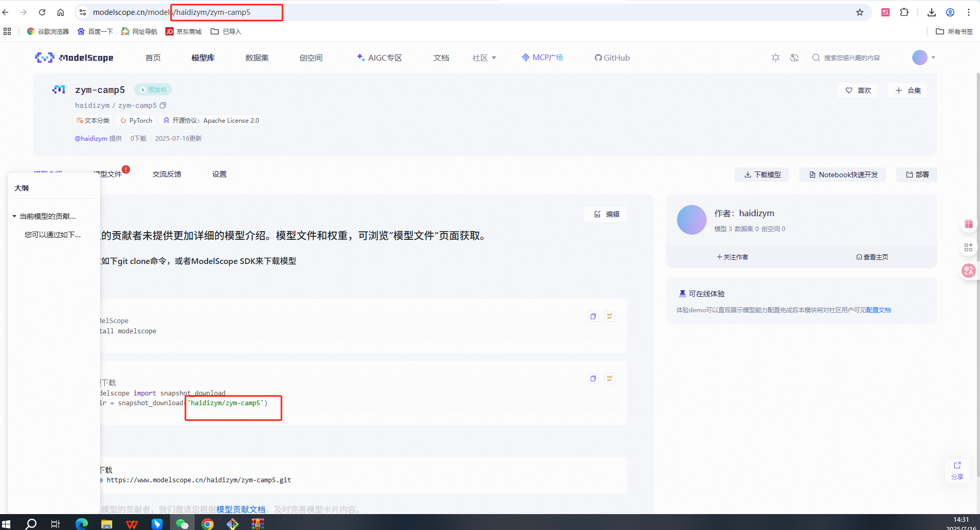Open snapshot_download code in notebook icon
Screen dimensions: 980x530
point(610,378)
